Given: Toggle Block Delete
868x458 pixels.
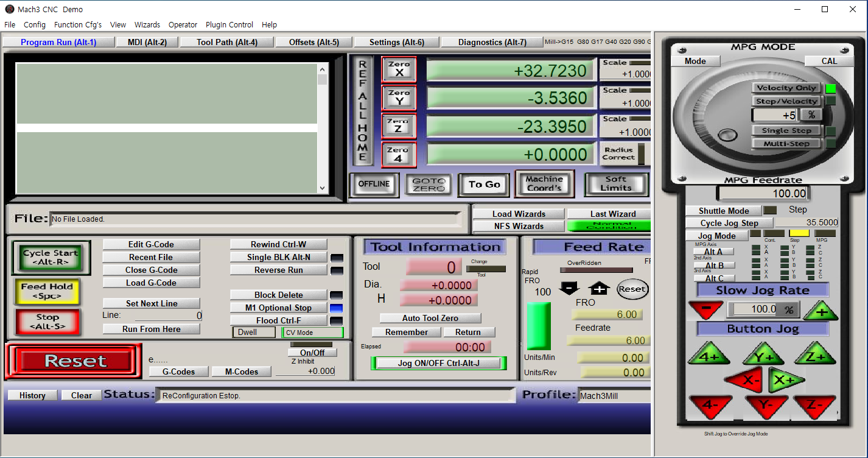Looking at the screenshot, I should (278, 295).
